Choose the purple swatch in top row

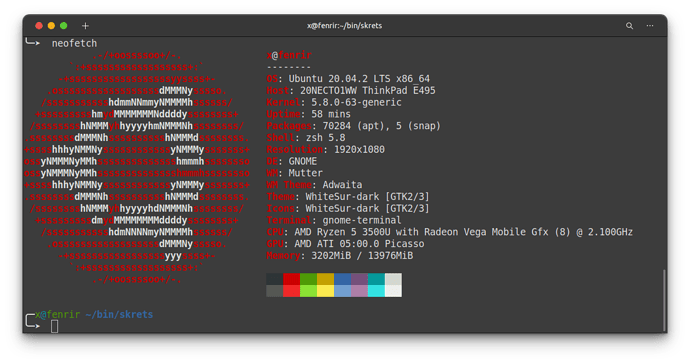(359, 279)
